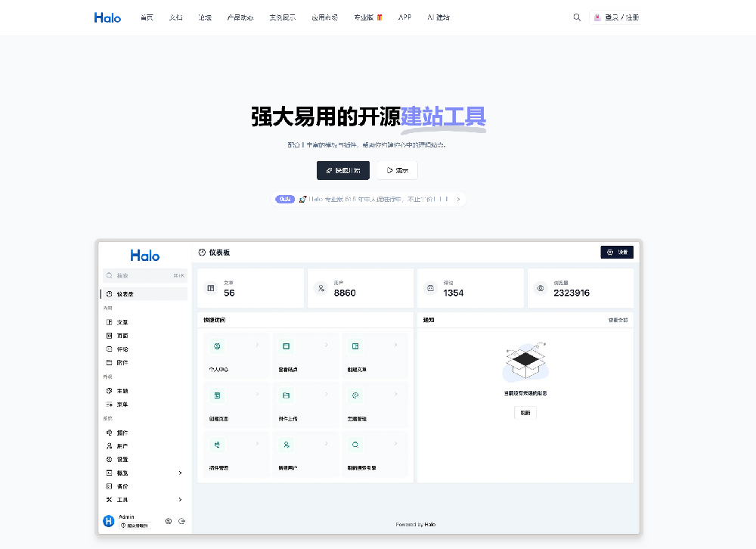Expand the 概览 sidebar item chevron
The width and height of the screenshot is (756, 549).
coord(181,473)
